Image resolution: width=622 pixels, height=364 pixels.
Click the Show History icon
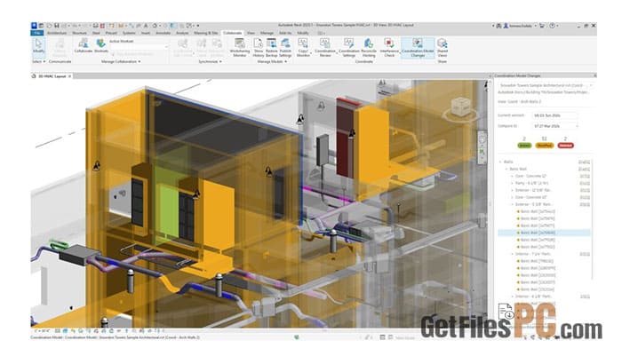click(x=259, y=48)
